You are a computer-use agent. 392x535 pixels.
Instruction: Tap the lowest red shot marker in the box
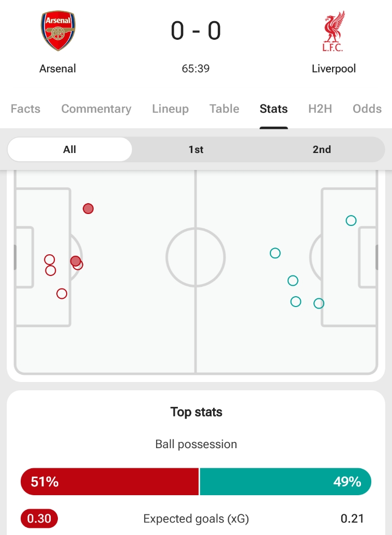click(x=62, y=294)
